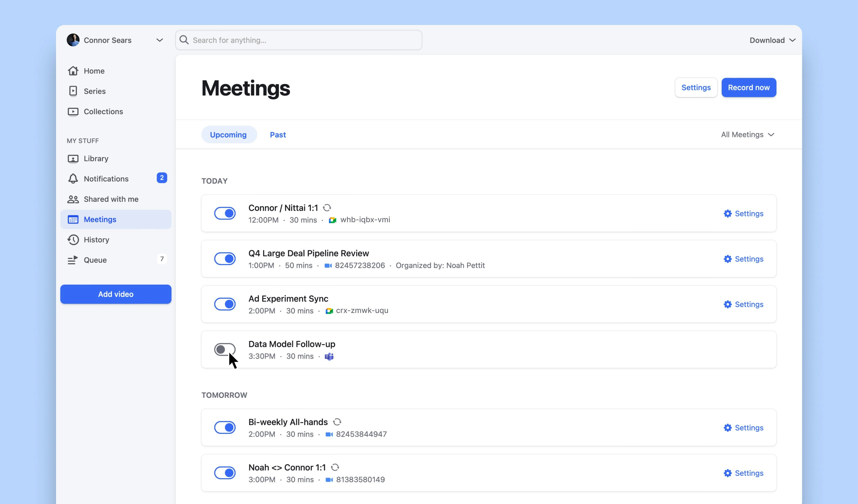Image resolution: width=858 pixels, height=504 pixels.
Task: Open Collections via its sidebar icon
Action: point(73,111)
